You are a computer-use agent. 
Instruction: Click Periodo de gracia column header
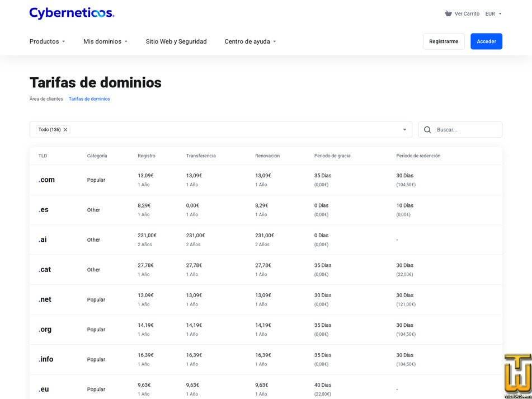(x=332, y=156)
